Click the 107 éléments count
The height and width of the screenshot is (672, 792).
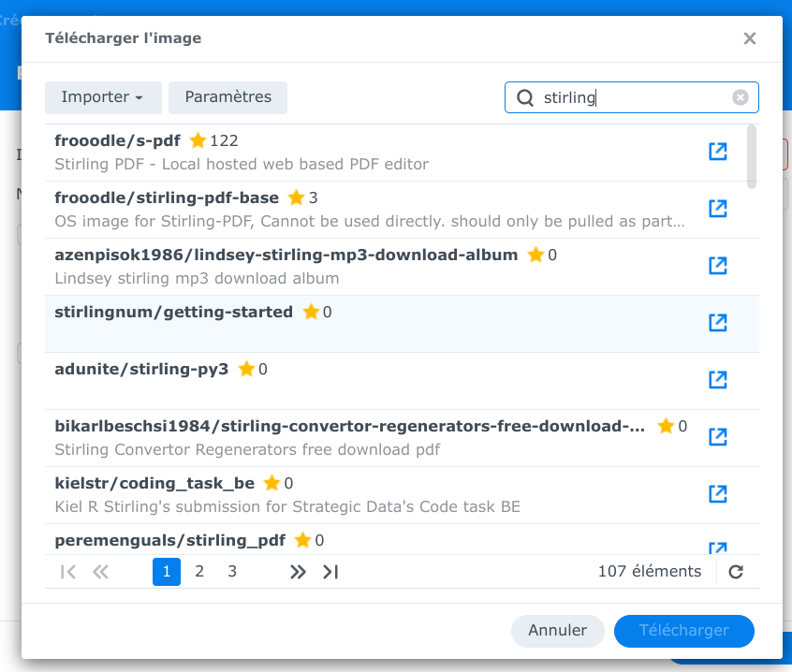click(x=650, y=572)
